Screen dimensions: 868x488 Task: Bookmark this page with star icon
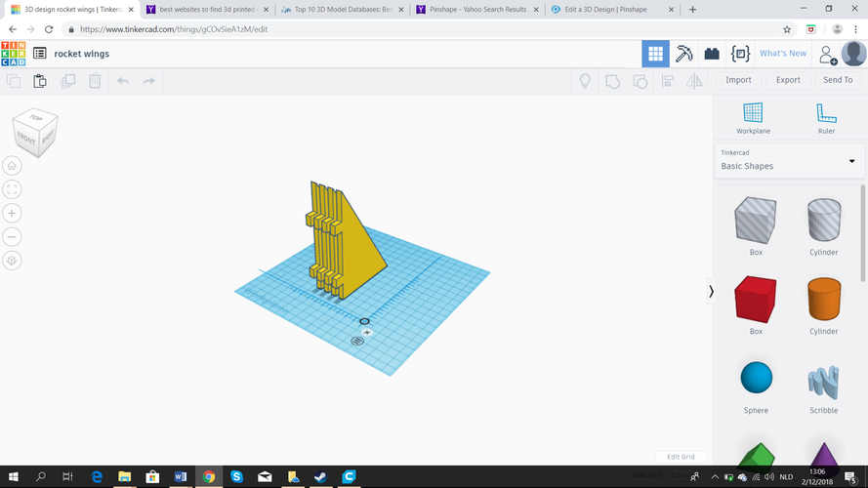coord(787,29)
